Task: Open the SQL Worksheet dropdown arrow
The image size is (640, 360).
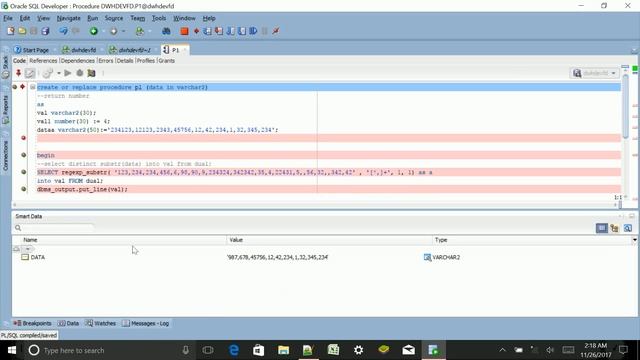Action: click(x=149, y=31)
